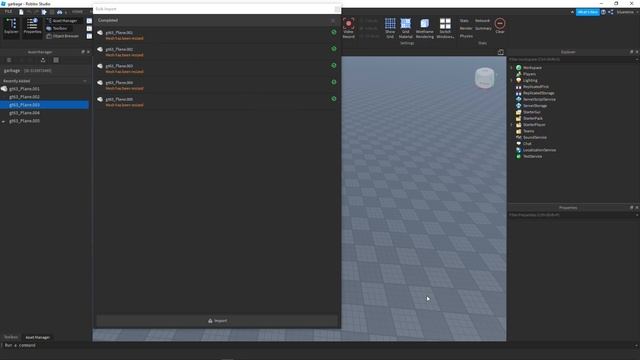This screenshot has width=640, height=360.
Task: Close the Bulk Import dialog
Action: point(337,9)
